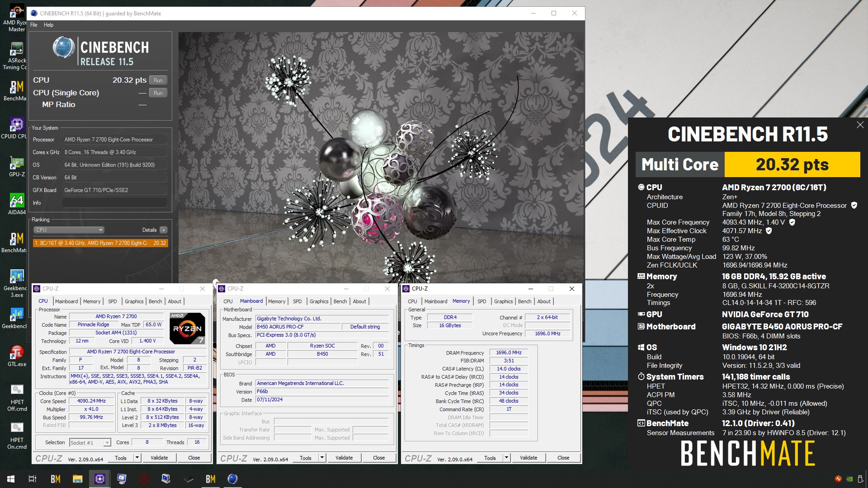Image resolution: width=868 pixels, height=488 pixels.
Task: Run HPET On.cmd desktop script
Action: click(17, 435)
